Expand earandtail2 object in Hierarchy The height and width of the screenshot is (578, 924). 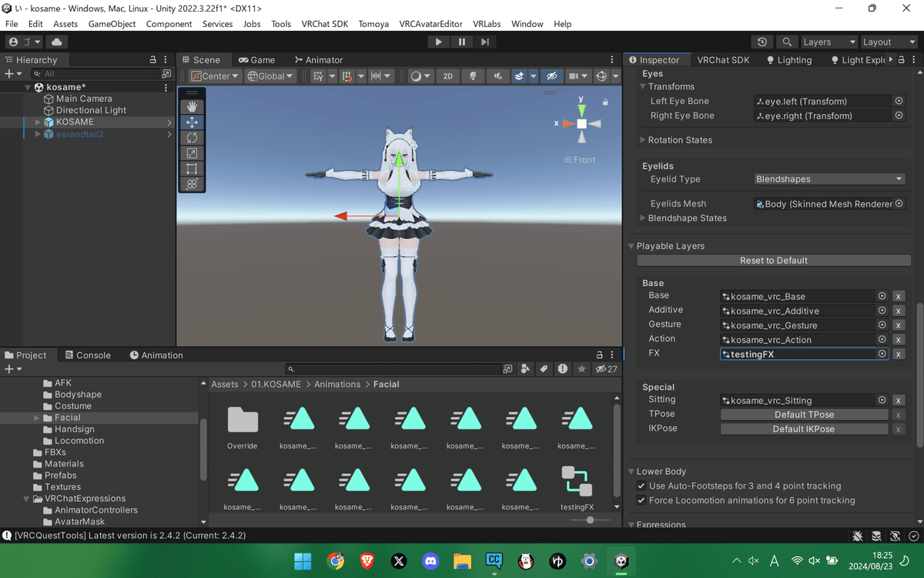click(38, 134)
